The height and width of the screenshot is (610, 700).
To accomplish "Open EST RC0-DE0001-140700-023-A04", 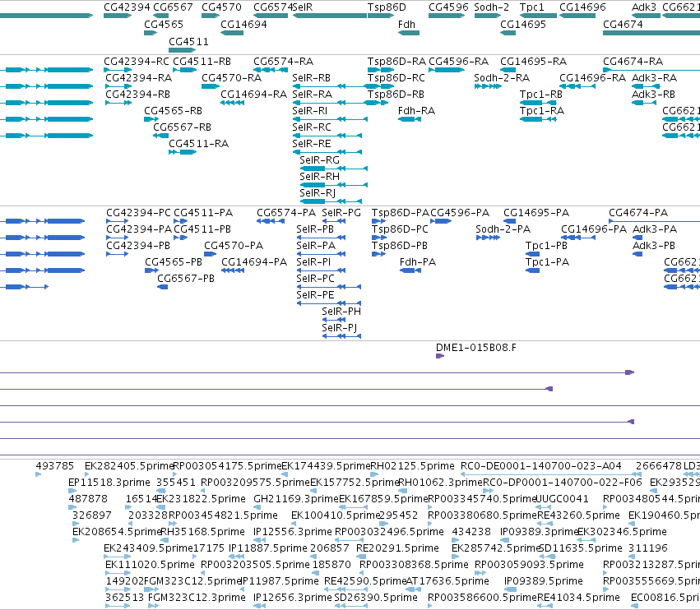I will 541,466.
